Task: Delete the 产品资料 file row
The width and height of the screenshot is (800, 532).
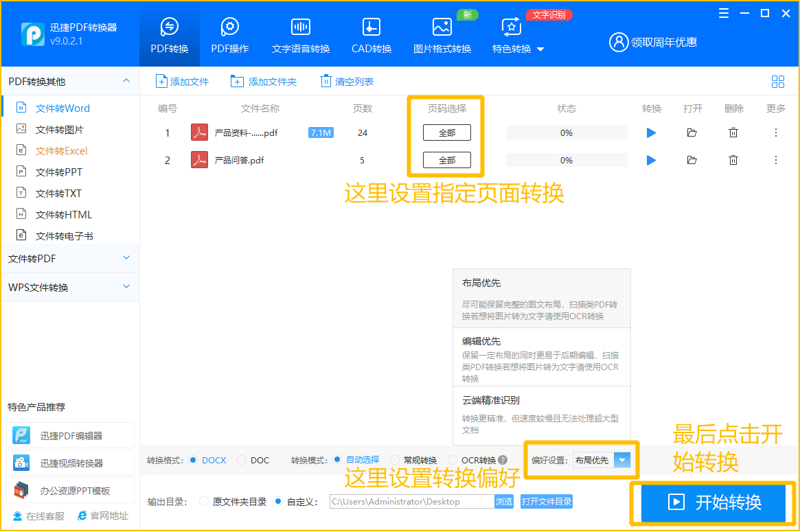Action: (x=733, y=132)
